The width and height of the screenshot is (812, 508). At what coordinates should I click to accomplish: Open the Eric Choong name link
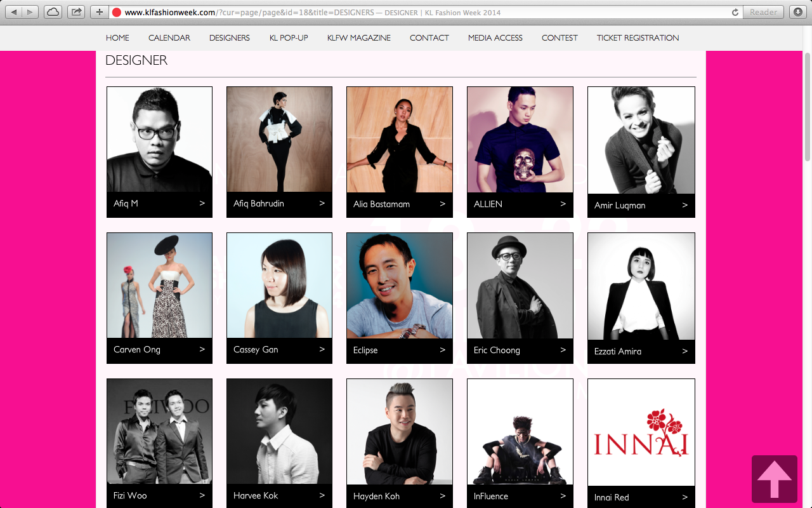coord(497,351)
